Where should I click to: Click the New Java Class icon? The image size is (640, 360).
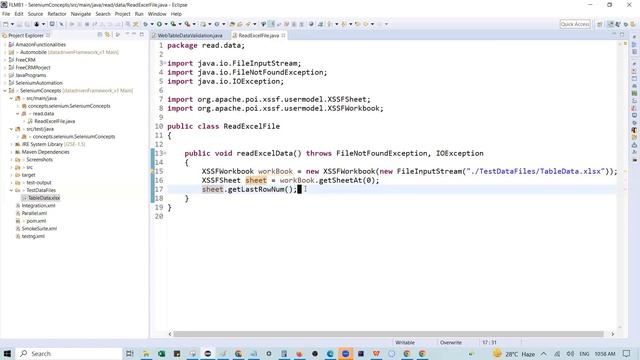[217, 24]
